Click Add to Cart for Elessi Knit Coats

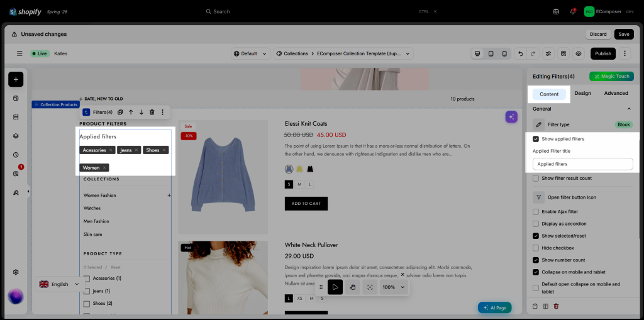306,203
